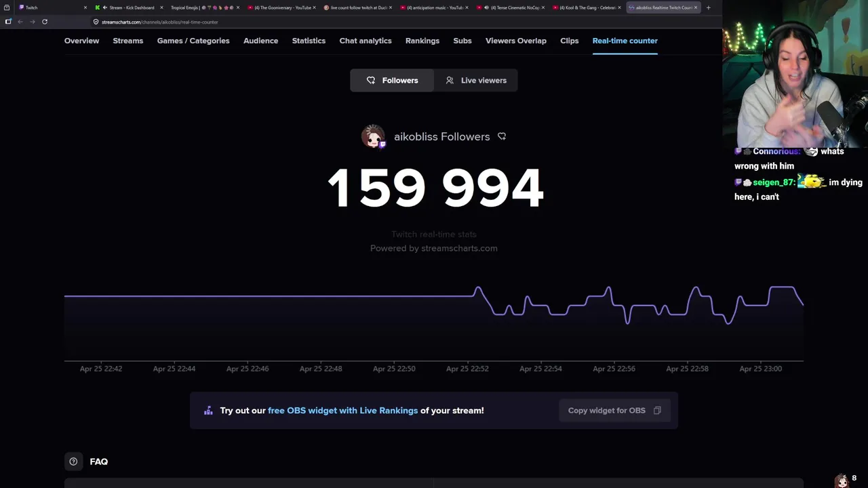
Task: Close the Kick Dashboard browser tab
Action: (x=161, y=7)
